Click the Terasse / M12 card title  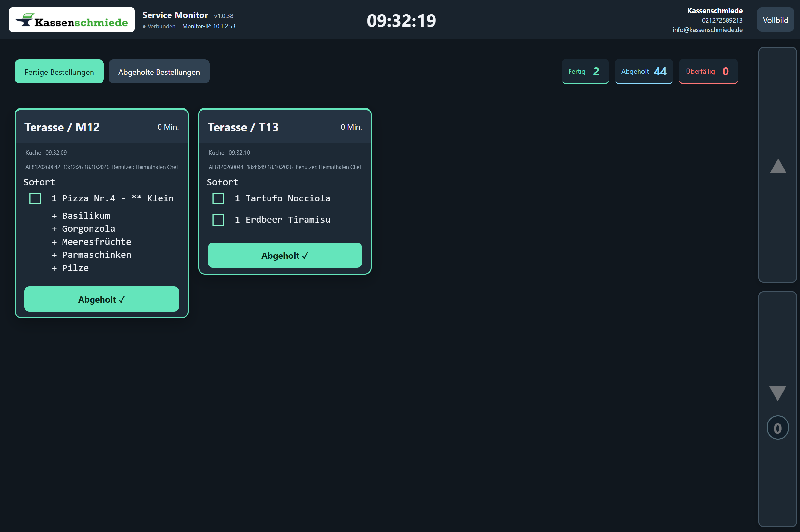(62, 127)
